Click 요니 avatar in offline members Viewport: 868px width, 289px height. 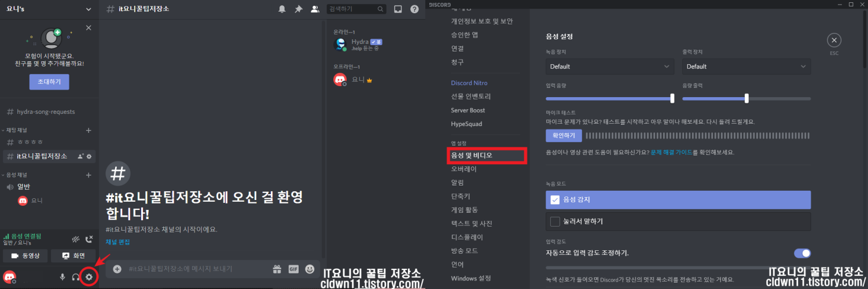[340, 80]
